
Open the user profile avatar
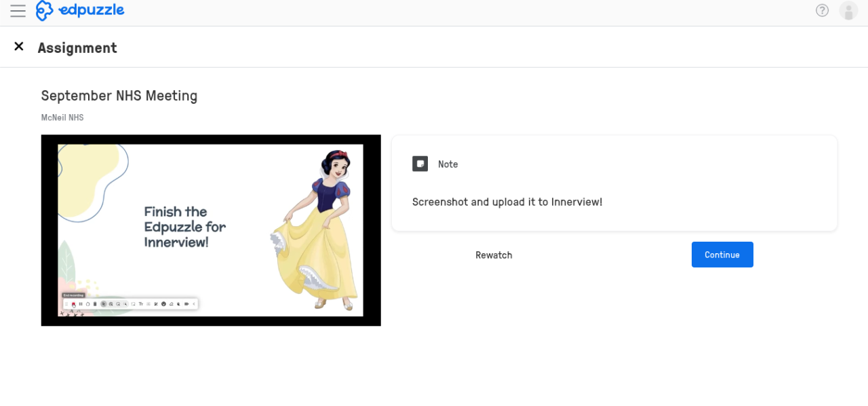click(848, 11)
